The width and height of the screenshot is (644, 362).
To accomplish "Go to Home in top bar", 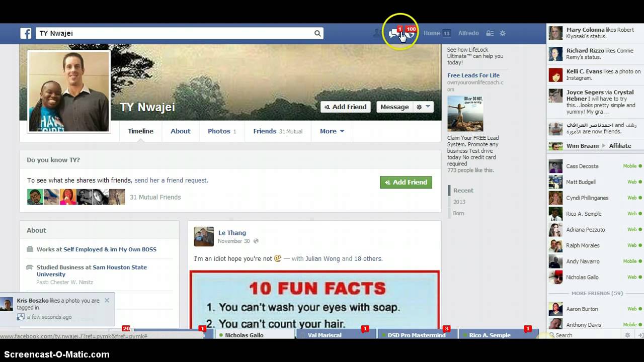I will (432, 33).
